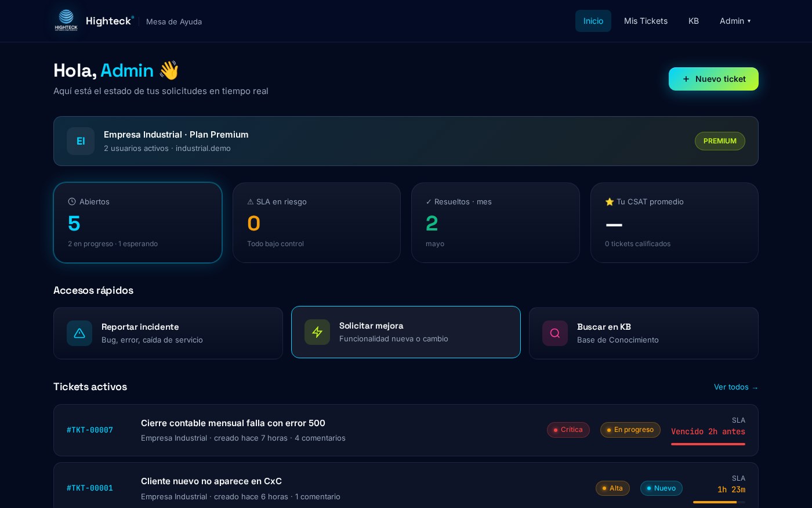The height and width of the screenshot is (508, 812).
Task: Open ticket #TKT-00001 ID link
Action: pos(90,488)
